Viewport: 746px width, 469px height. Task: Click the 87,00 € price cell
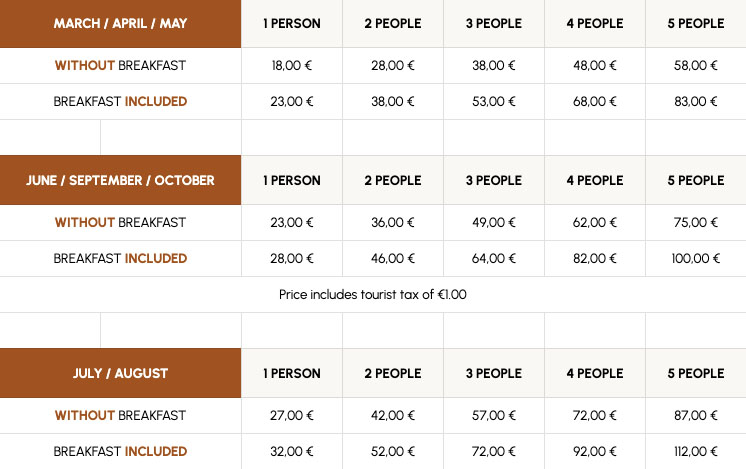tap(696, 415)
